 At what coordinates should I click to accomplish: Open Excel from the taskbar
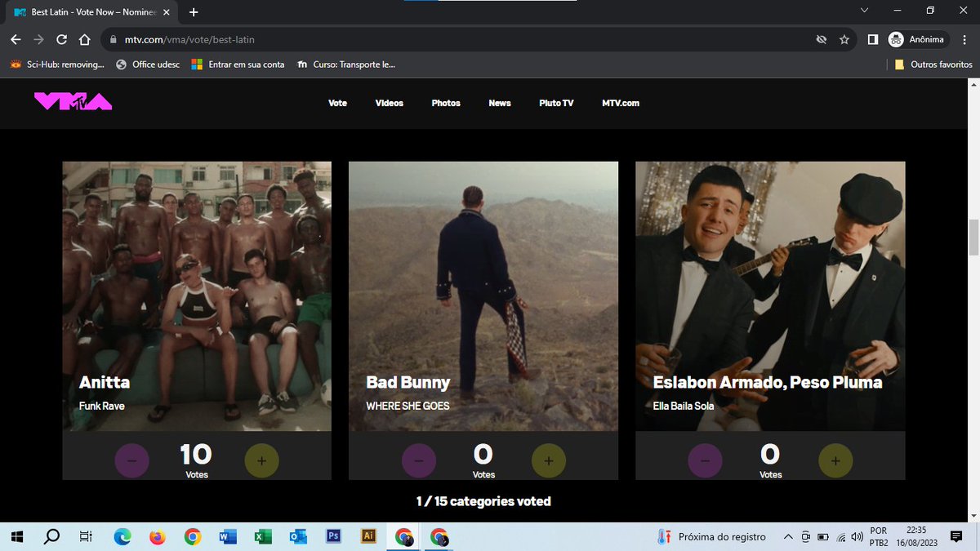(x=263, y=536)
